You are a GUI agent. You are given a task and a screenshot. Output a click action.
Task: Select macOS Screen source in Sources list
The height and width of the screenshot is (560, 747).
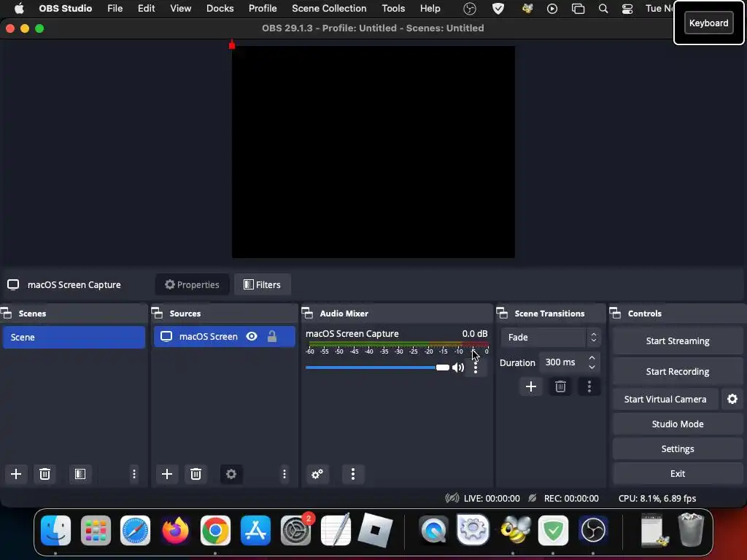tap(225, 337)
